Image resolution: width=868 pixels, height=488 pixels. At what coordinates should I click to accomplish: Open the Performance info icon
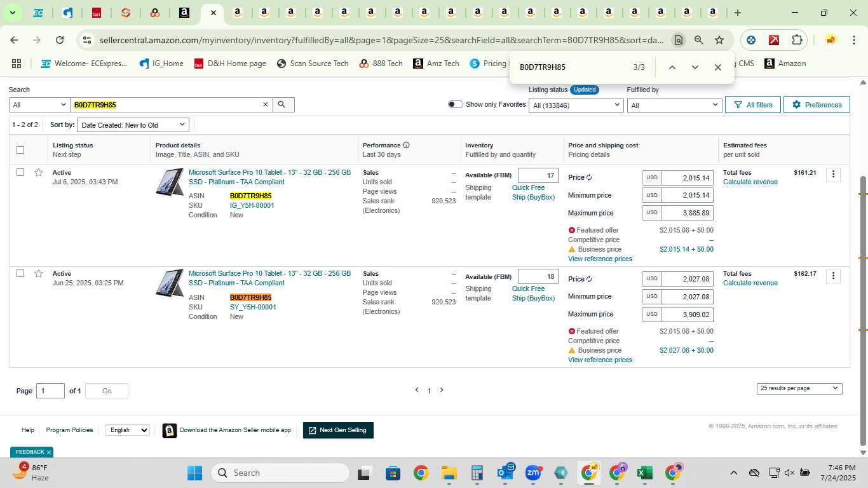[406, 145]
